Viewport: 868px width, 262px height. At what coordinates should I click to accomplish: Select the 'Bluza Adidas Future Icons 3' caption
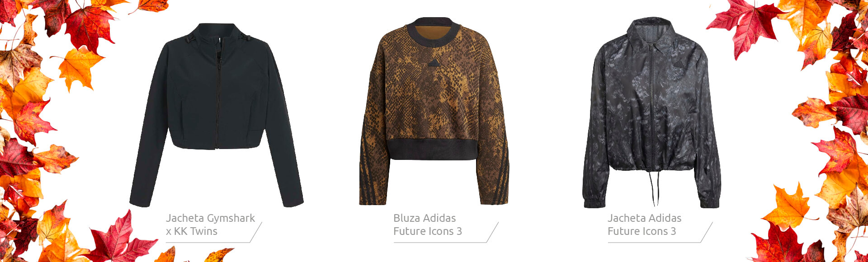pyautogui.click(x=428, y=225)
